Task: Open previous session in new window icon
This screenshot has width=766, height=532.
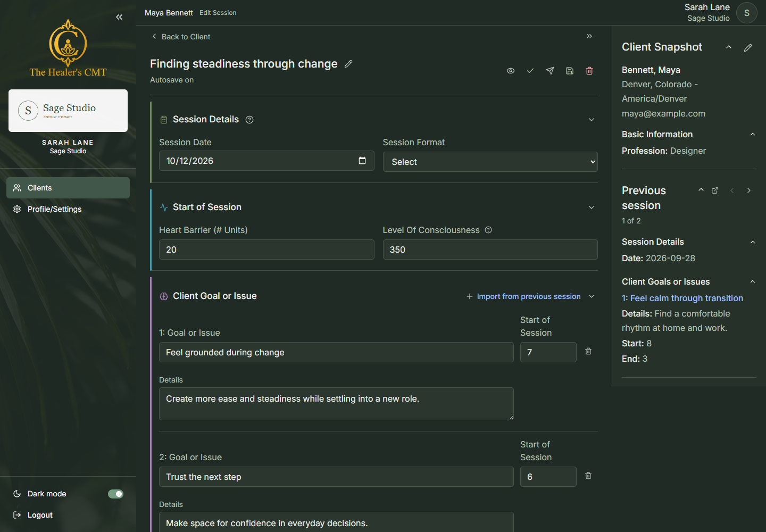Action: pos(715,190)
